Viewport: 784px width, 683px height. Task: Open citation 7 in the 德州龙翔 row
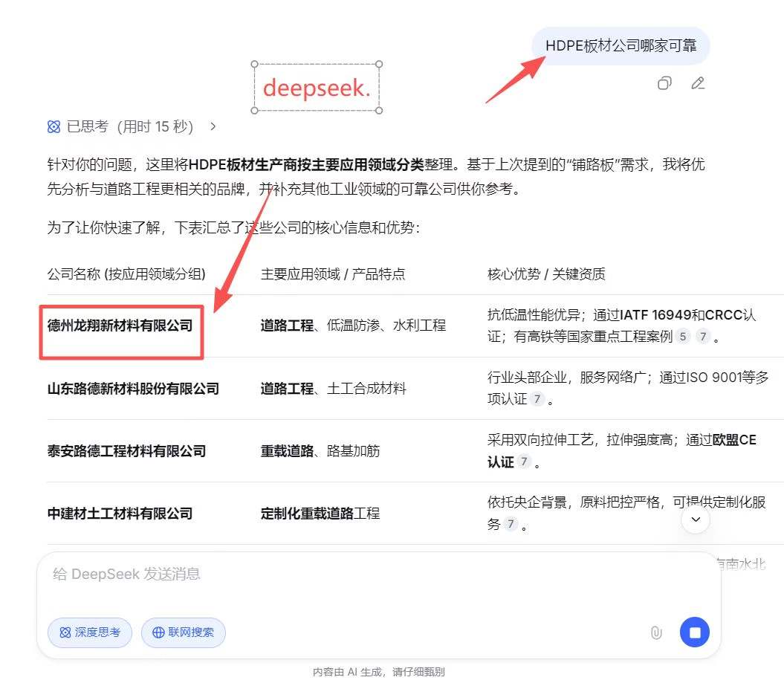coord(703,337)
